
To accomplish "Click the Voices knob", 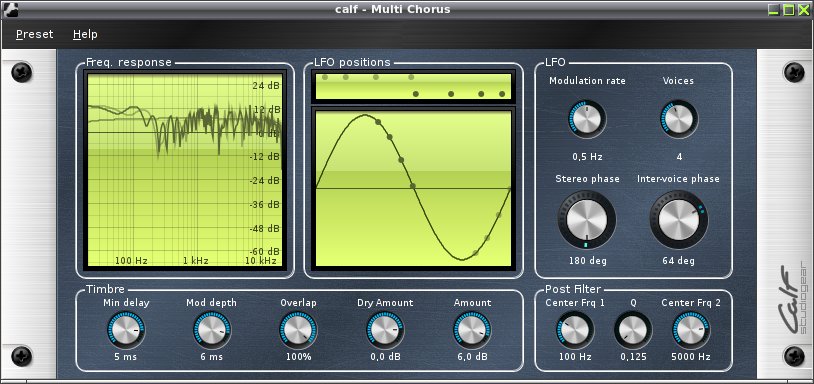I will point(679,119).
